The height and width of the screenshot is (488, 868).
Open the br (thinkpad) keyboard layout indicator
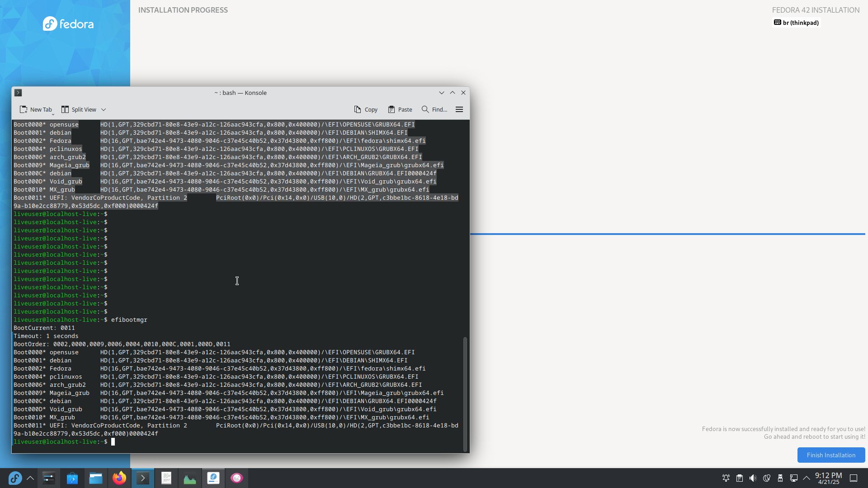click(x=796, y=23)
